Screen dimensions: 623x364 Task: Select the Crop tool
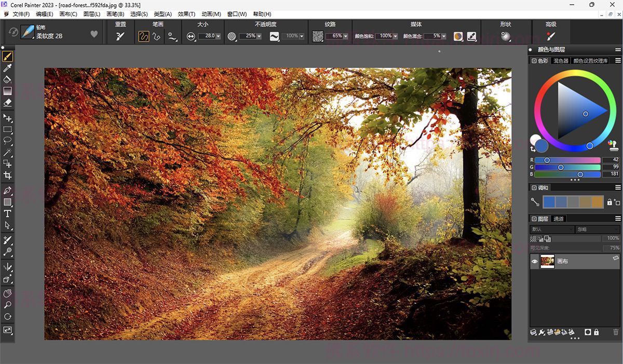click(7, 176)
